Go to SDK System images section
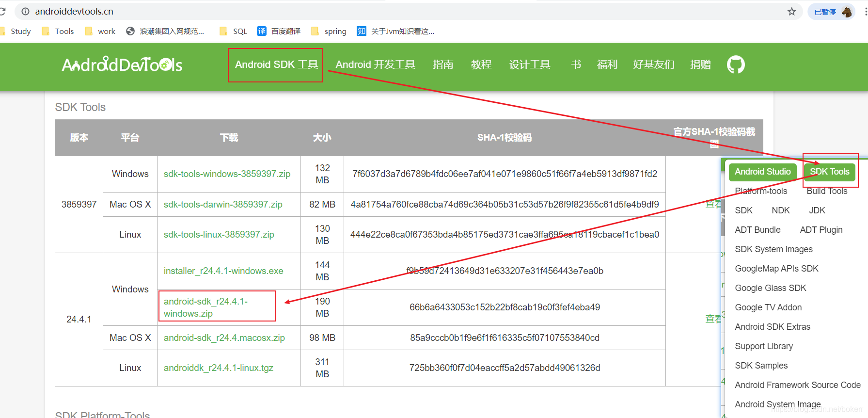Image resolution: width=868 pixels, height=418 pixels. pos(773,249)
